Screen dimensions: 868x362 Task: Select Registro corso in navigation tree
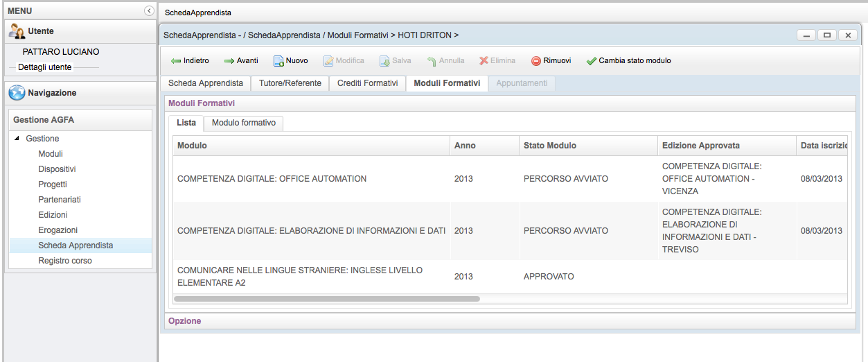point(65,261)
